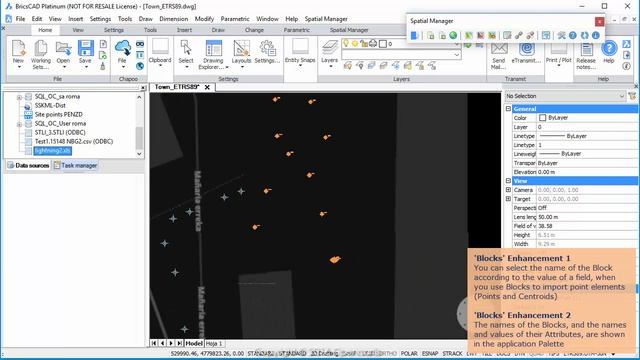This screenshot has width=640, height=360.
Task: Expand the SQL_OC_User roma tree node
Action: pos(19,124)
